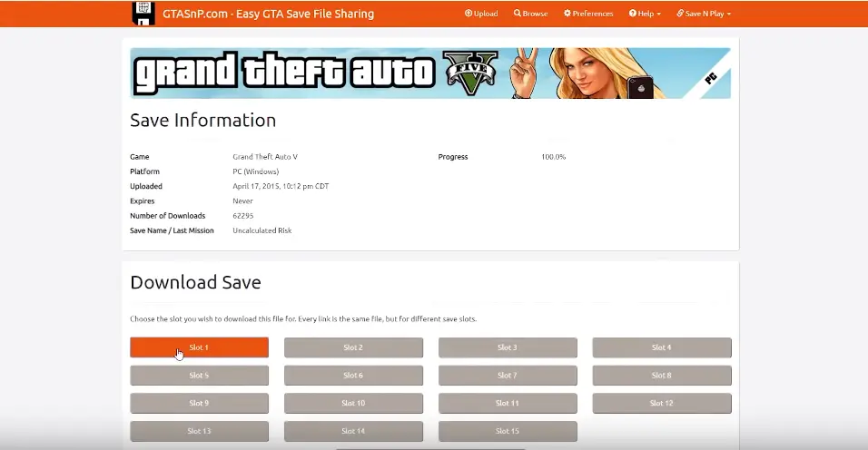Download save for Slot 8
Image resolution: width=868 pixels, height=450 pixels.
coord(662,376)
